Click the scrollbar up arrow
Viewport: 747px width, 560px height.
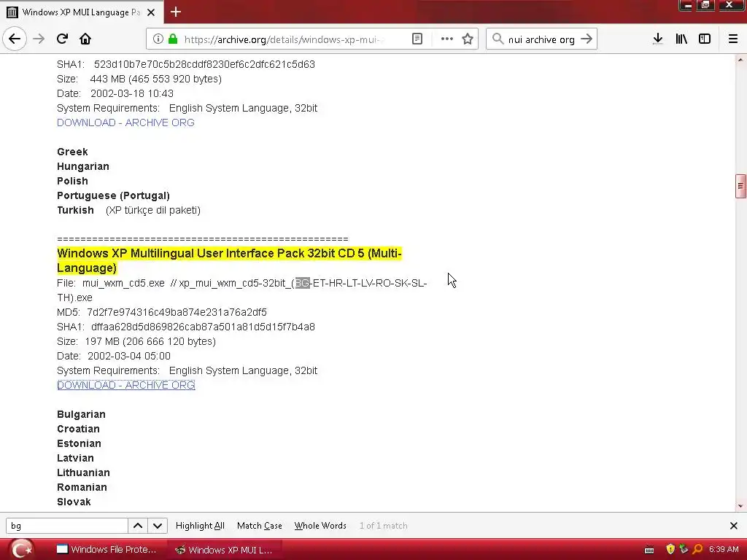coord(740,60)
